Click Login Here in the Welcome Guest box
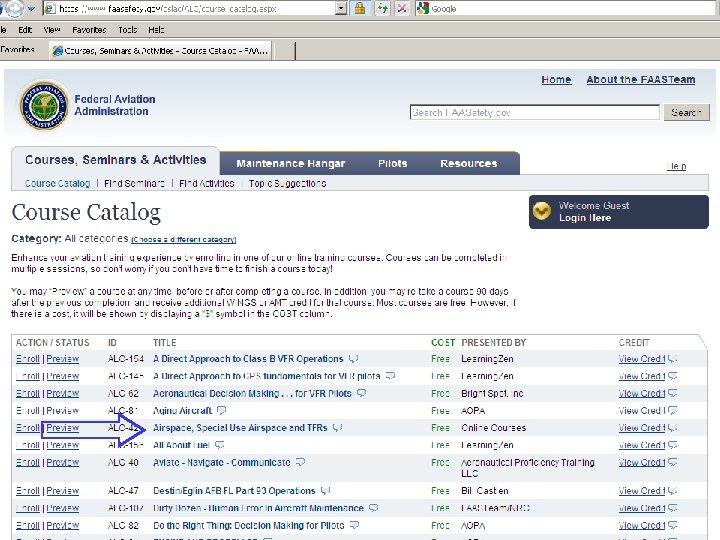This screenshot has width=720, height=540. [x=585, y=218]
